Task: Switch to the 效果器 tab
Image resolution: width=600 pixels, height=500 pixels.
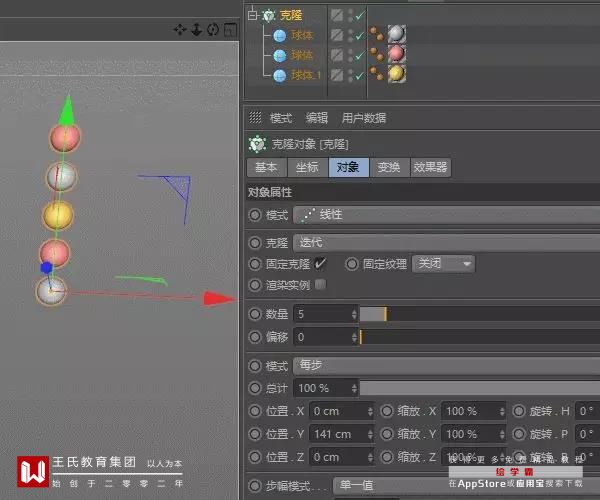Action: coord(430,167)
